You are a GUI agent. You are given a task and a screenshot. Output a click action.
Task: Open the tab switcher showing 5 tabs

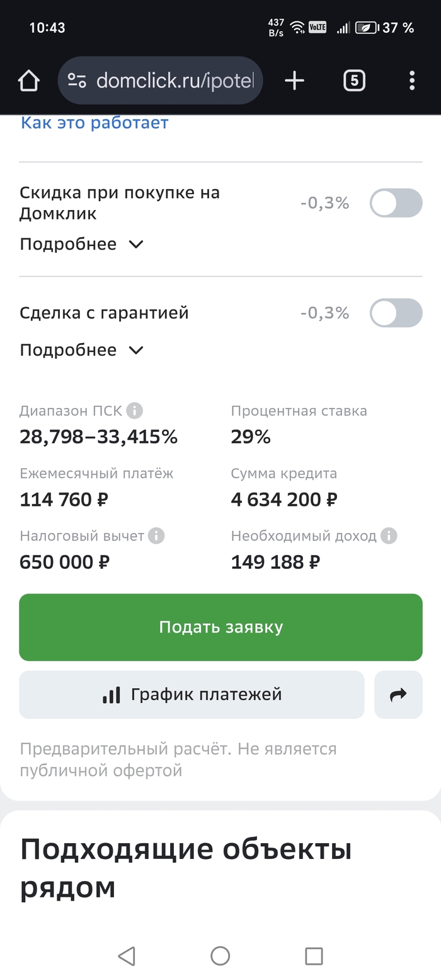[x=354, y=81]
